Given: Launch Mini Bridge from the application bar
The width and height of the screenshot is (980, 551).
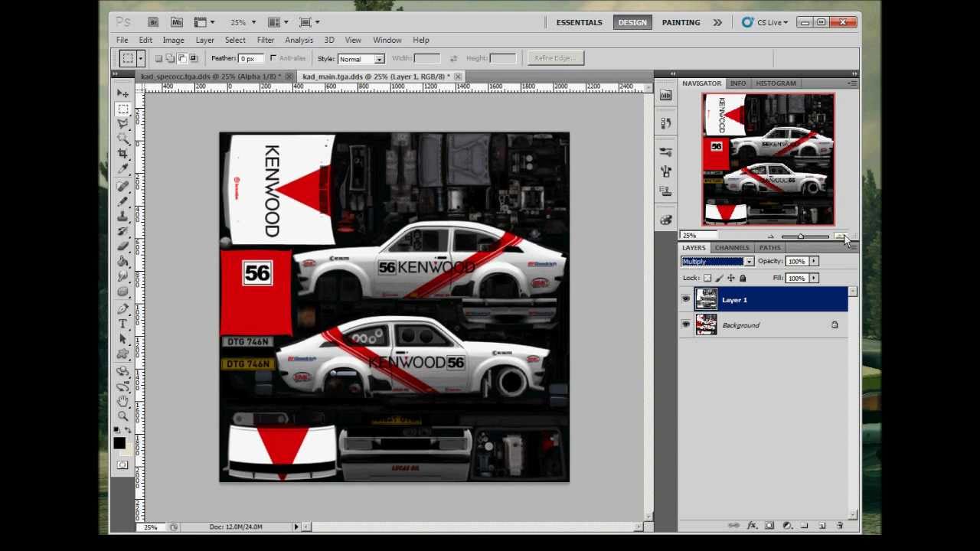Looking at the screenshot, I should (177, 22).
